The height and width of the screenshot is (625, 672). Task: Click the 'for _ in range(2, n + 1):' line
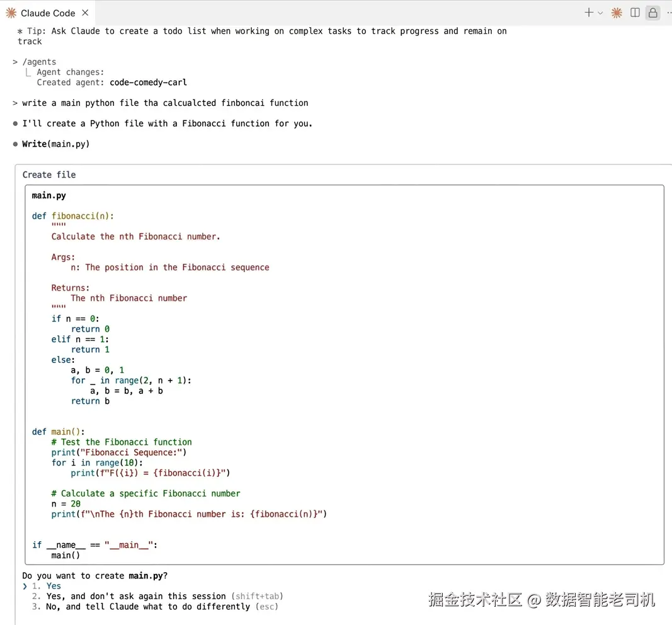[x=131, y=381]
